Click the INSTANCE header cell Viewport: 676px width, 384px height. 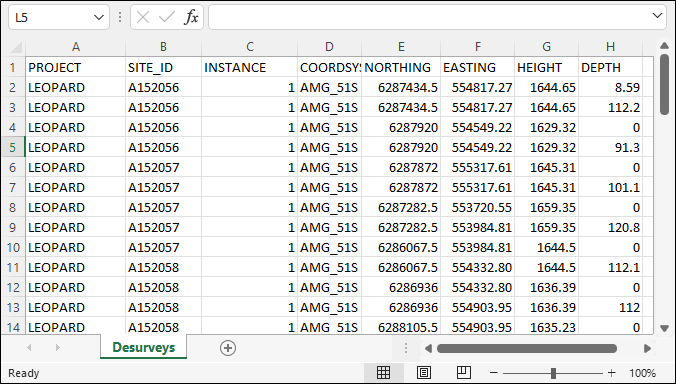coord(250,68)
